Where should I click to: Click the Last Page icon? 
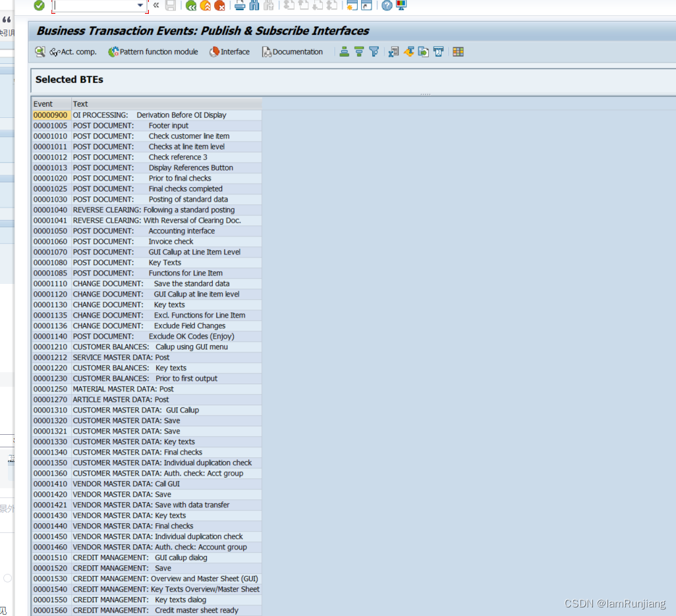332,5
